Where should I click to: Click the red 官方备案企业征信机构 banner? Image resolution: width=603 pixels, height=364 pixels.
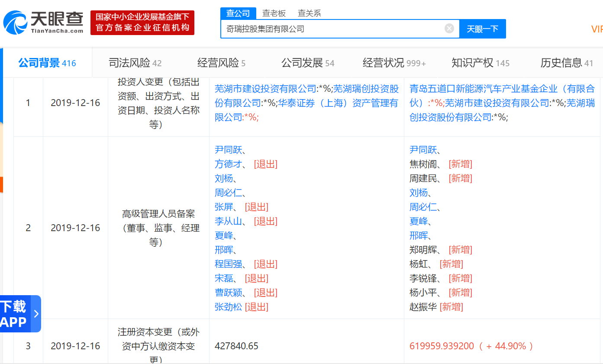142,23
